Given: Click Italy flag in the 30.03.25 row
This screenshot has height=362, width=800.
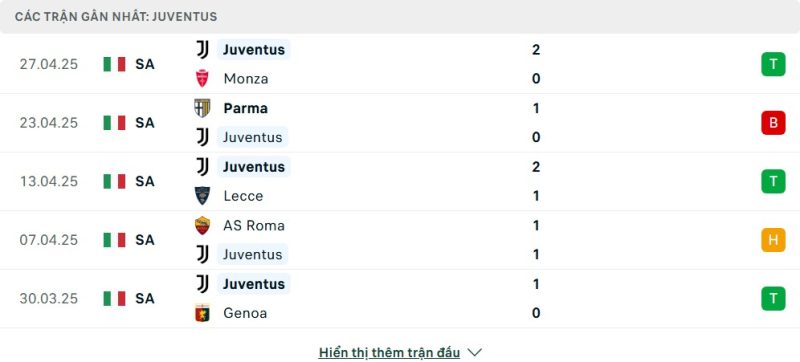Looking at the screenshot, I should [x=114, y=299].
